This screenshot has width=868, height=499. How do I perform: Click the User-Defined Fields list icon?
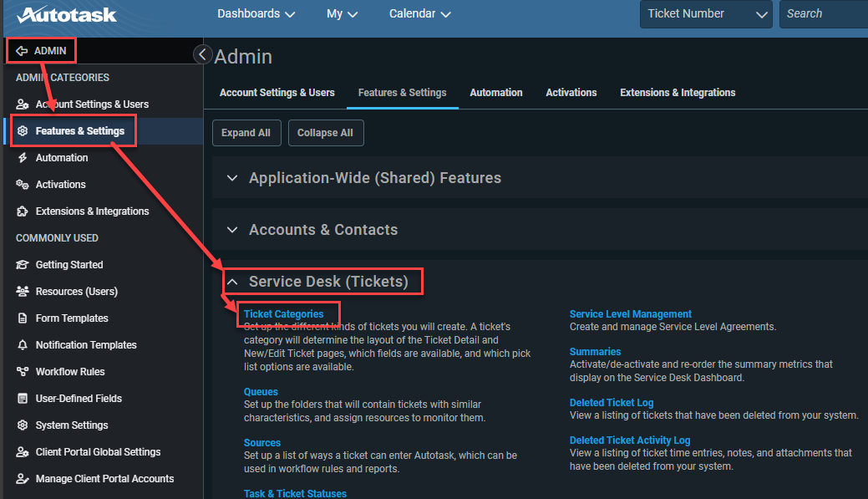click(x=23, y=398)
